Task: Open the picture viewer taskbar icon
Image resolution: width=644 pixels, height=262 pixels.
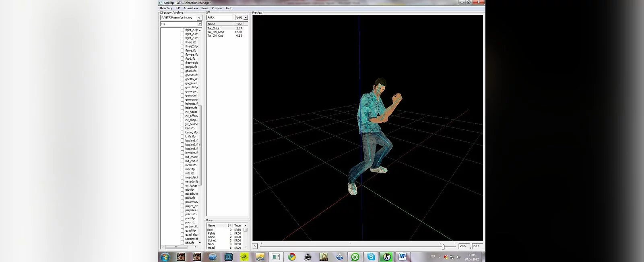Action: click(260, 257)
